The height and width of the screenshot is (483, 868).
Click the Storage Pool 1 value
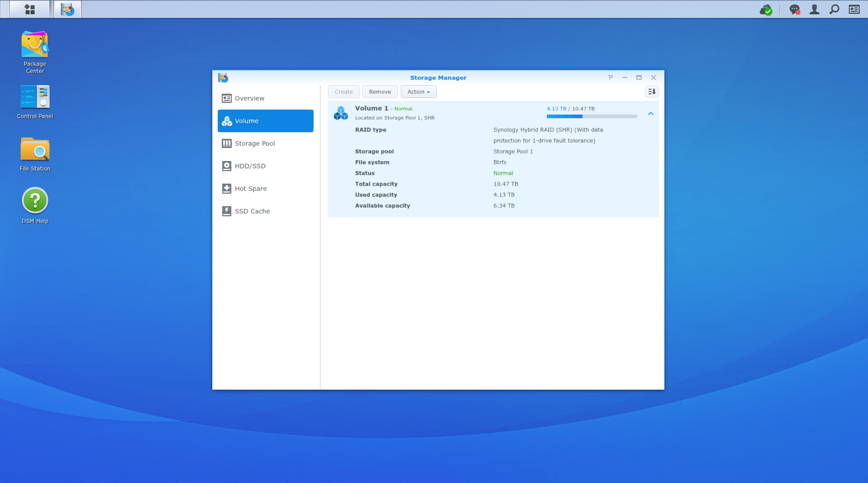513,152
